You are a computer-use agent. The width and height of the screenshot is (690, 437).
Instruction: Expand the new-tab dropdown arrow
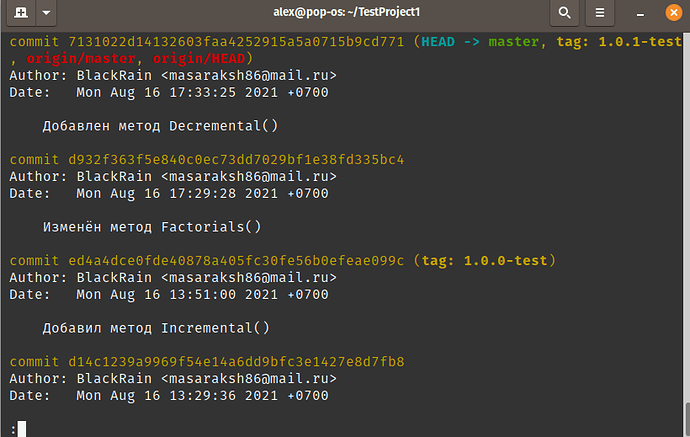click(x=46, y=12)
